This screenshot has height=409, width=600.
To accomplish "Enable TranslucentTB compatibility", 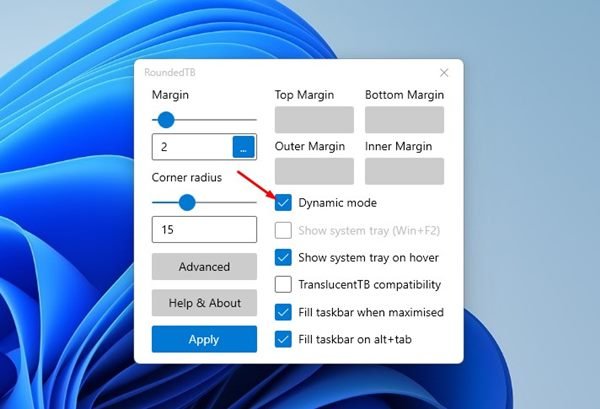I will 283,284.
